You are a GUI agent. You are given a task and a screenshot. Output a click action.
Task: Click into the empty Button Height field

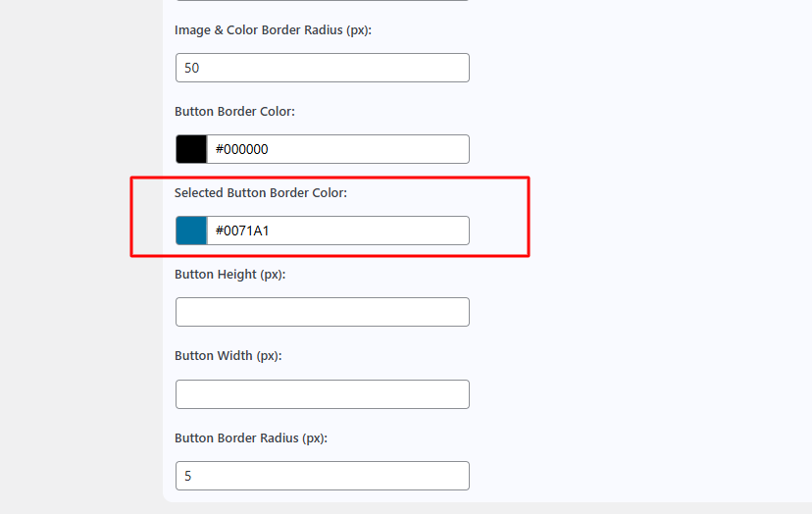tap(322, 312)
